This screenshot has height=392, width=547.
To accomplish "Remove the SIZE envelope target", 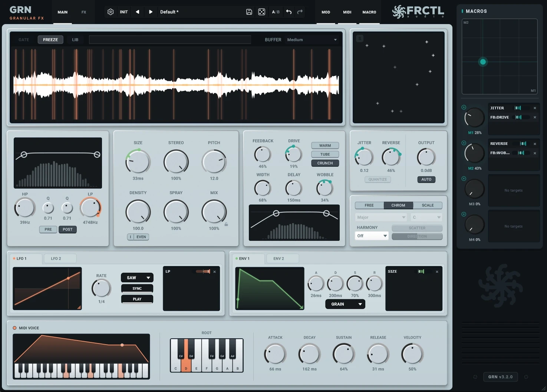I will pos(437,272).
